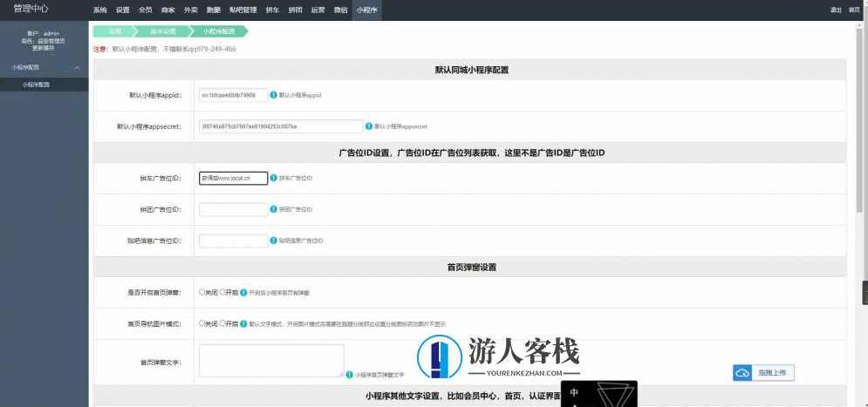
Task: Select 关闭 for 首页导航图片模式
Action: (x=202, y=323)
